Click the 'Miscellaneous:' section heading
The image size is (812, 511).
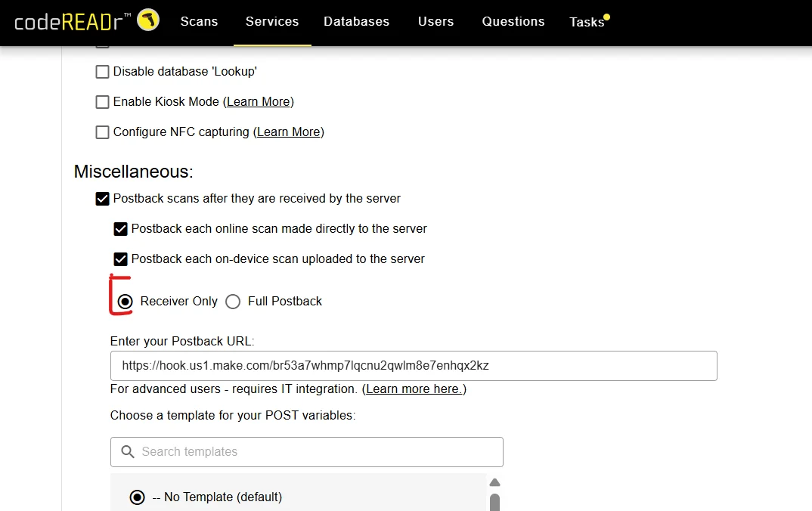[x=134, y=172]
